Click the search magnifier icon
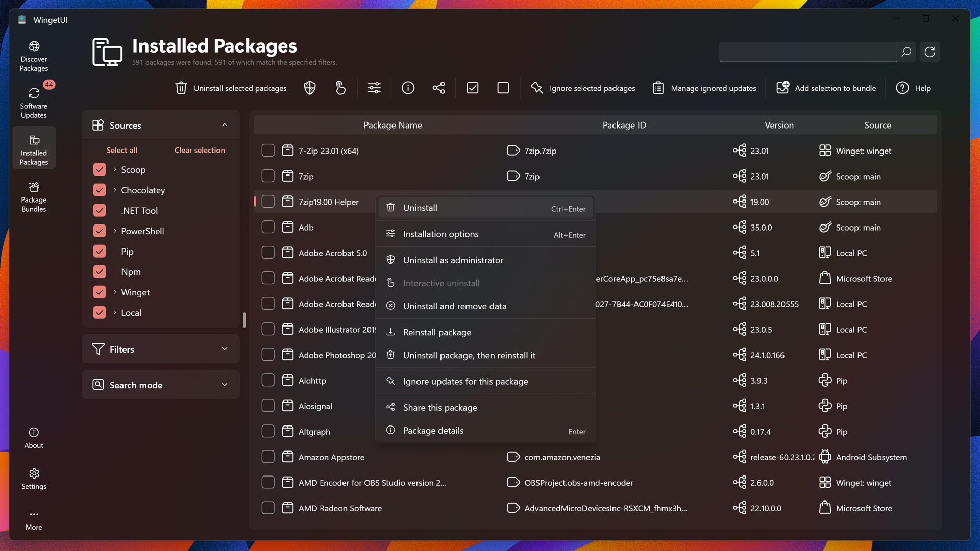 point(906,52)
